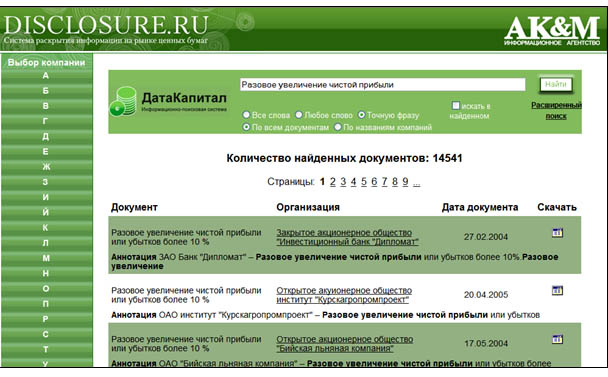608x377 pixels.
Task: Select companies starting with letter И
Action: (x=46, y=197)
